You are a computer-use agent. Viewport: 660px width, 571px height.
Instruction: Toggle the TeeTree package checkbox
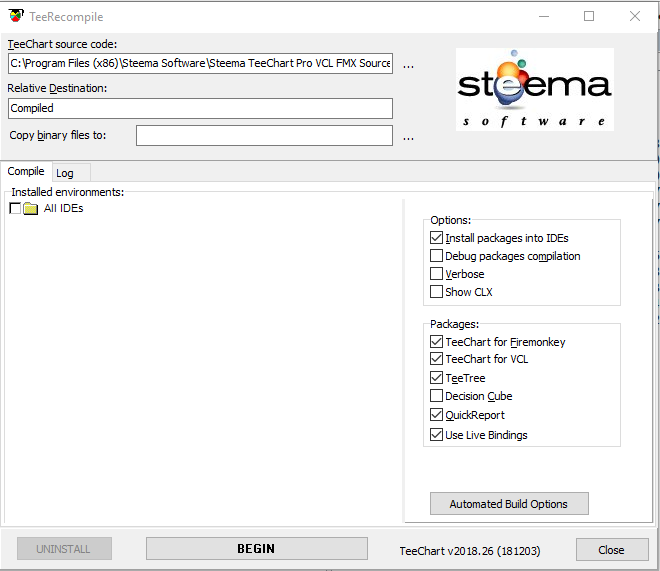(436, 378)
